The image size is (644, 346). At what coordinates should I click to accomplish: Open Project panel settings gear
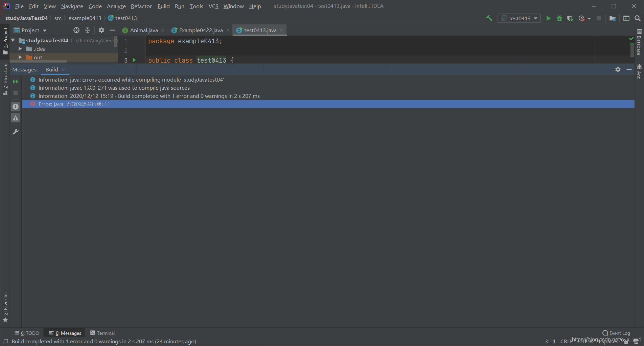(101, 30)
